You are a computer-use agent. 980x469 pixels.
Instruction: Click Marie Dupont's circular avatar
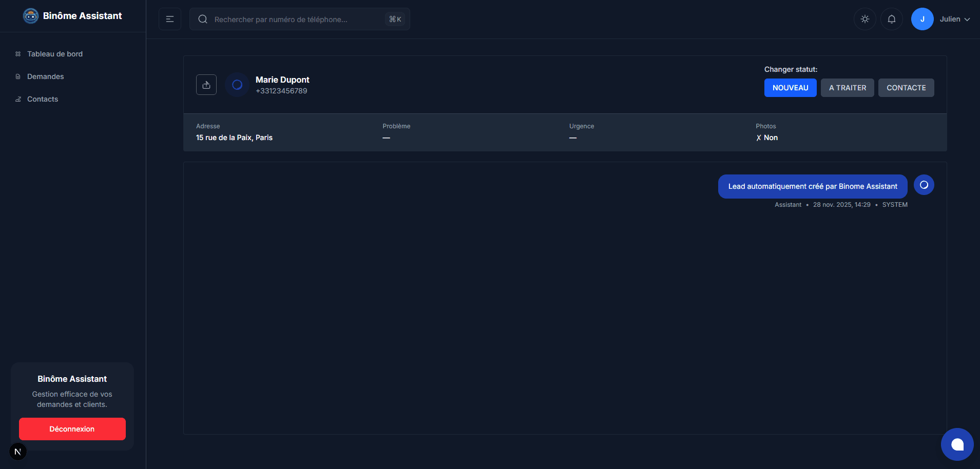(237, 85)
